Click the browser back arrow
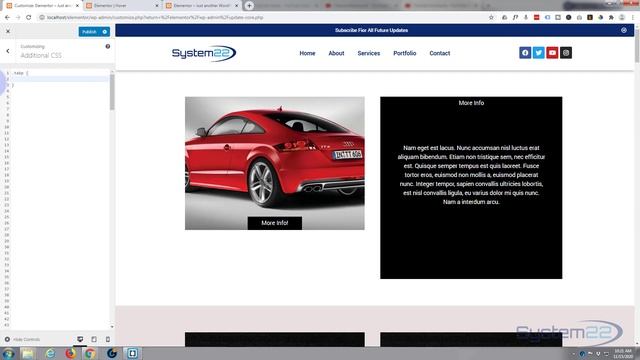The image size is (640, 360). pos(7,18)
